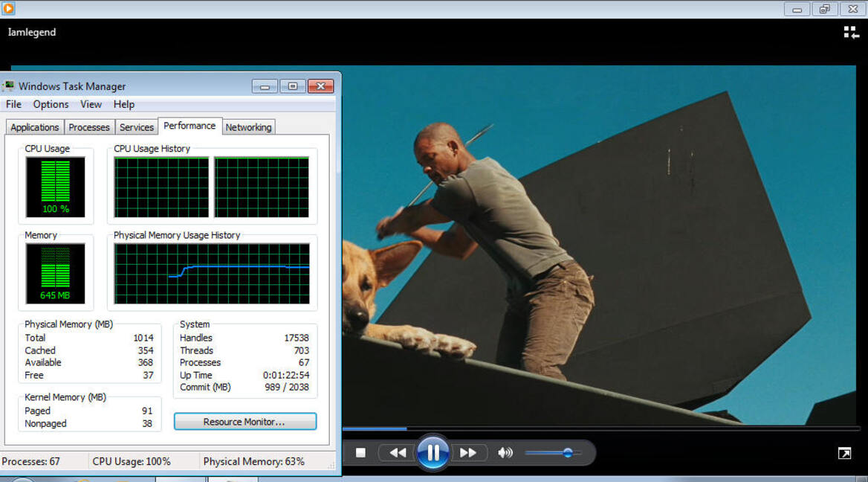Adjust the volume slider knob
Screen dimensions: 868x482
pos(568,453)
